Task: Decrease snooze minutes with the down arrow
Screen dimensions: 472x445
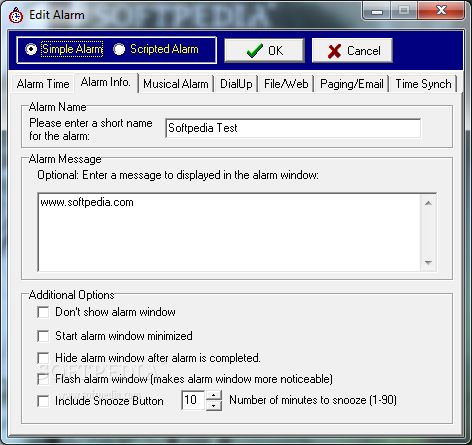Action: click(x=214, y=405)
